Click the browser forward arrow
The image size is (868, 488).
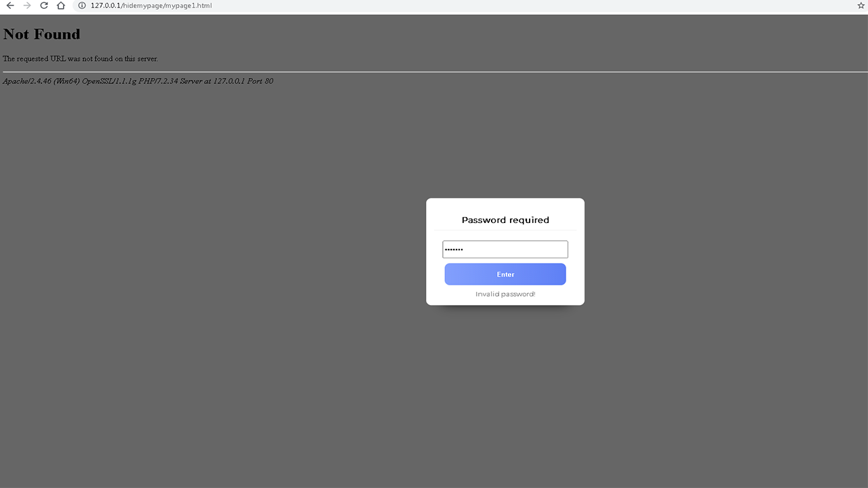coord(27,5)
